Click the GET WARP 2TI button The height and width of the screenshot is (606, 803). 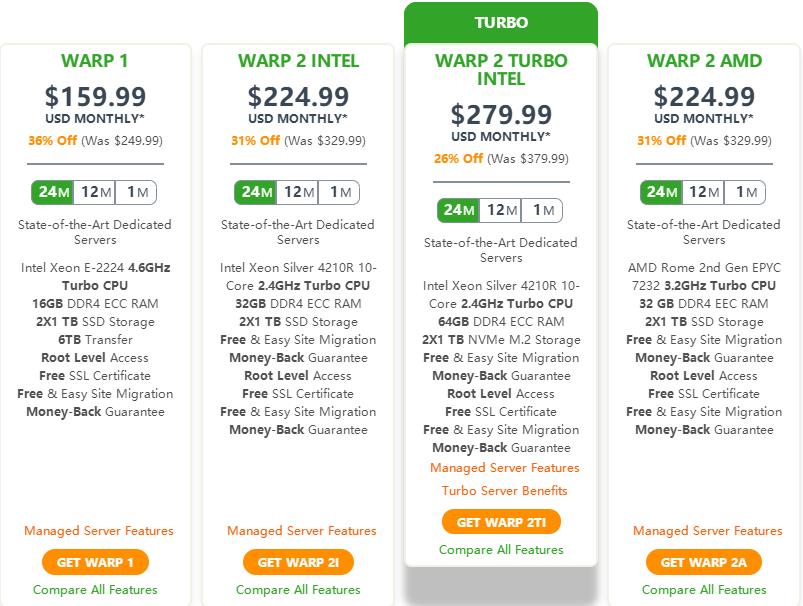click(501, 522)
